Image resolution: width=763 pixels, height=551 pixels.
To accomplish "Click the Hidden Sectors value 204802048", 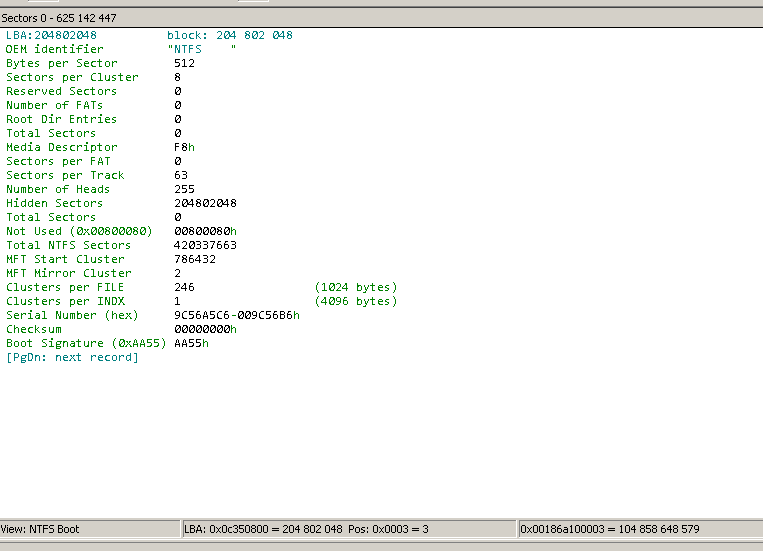I will pyautogui.click(x=205, y=203).
